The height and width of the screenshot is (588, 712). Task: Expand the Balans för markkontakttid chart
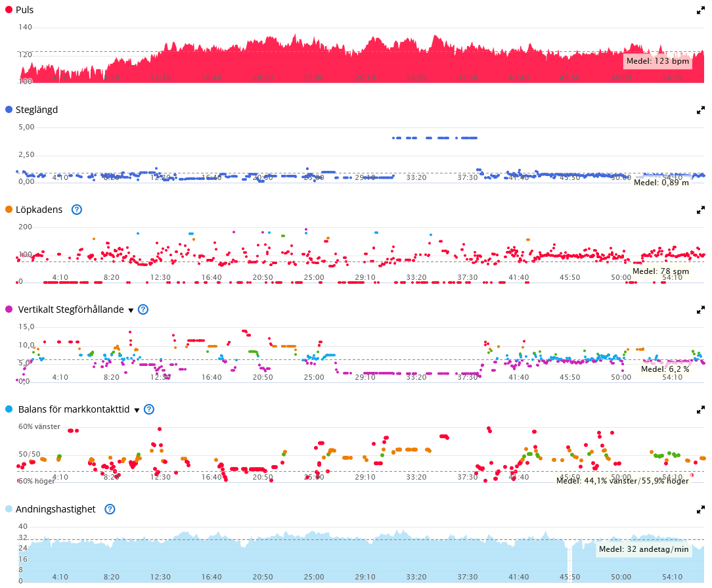tap(701, 409)
